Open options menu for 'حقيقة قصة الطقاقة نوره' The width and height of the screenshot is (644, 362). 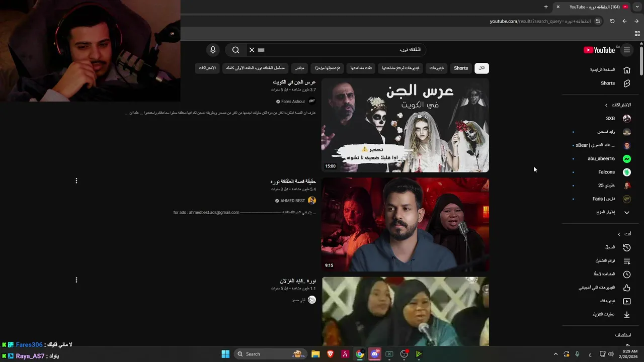point(76,181)
